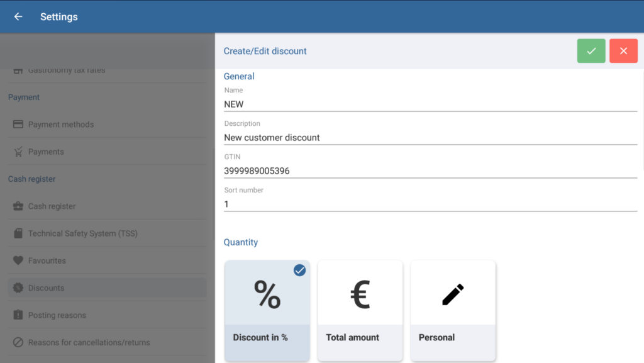This screenshot has width=644, height=363.
Task: Confirm discount with green checkmark button
Action: coord(591,51)
